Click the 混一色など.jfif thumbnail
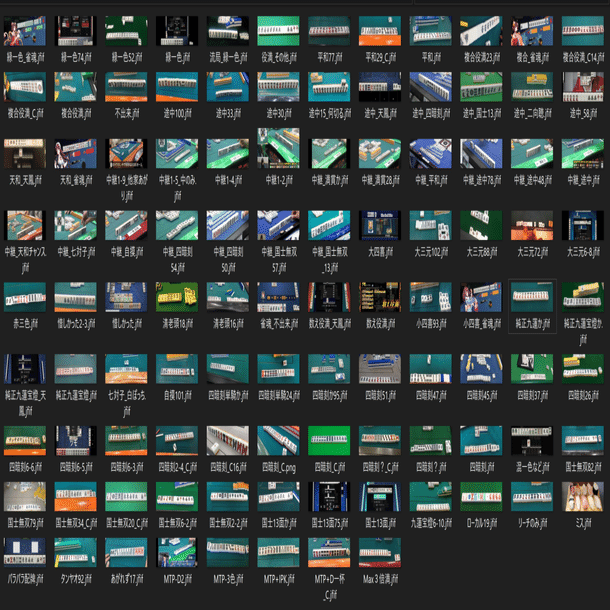 click(x=532, y=440)
